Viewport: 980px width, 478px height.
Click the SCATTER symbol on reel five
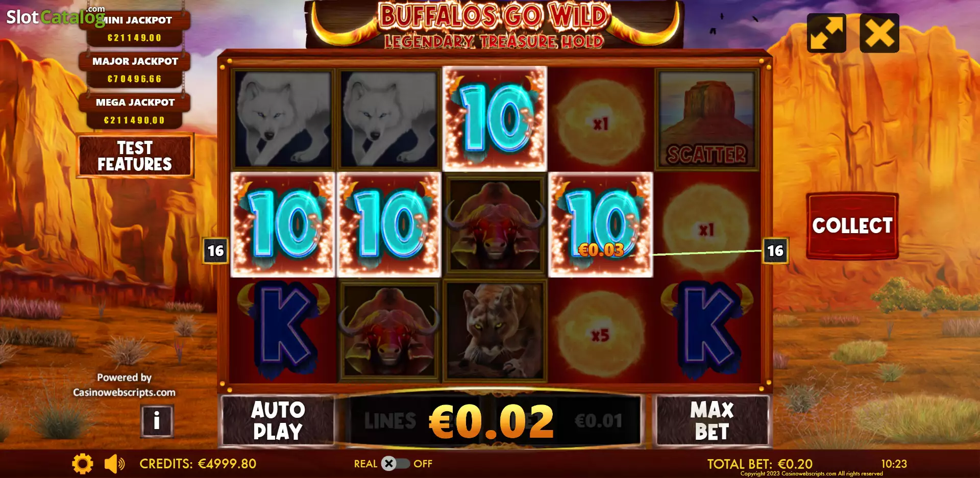click(707, 119)
